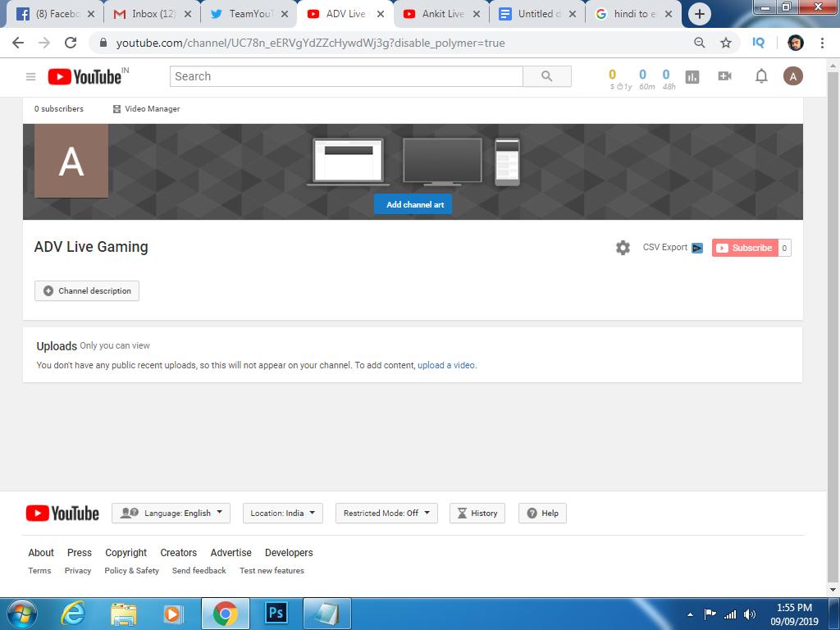The image size is (840, 630).
Task: Open the Advertise footer link
Action: (231, 552)
